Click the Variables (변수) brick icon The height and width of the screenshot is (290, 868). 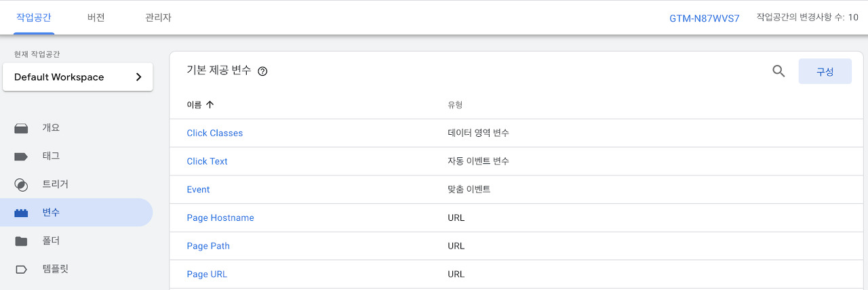21,213
